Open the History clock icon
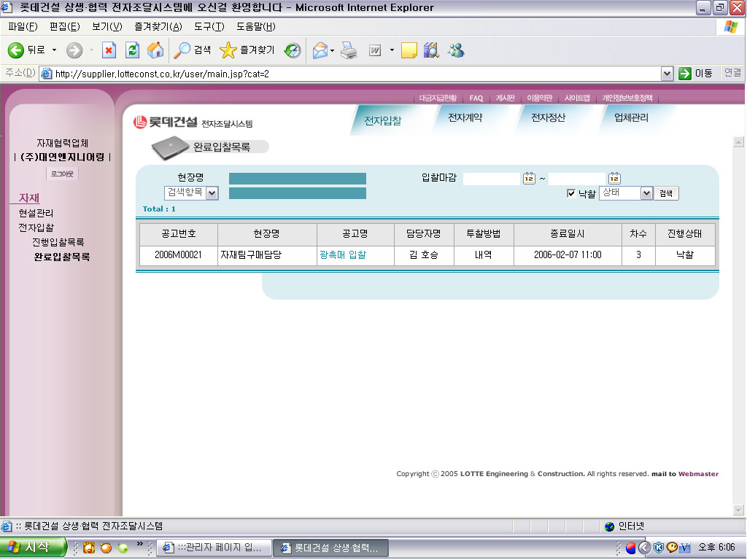This screenshot has width=747, height=560. [292, 50]
